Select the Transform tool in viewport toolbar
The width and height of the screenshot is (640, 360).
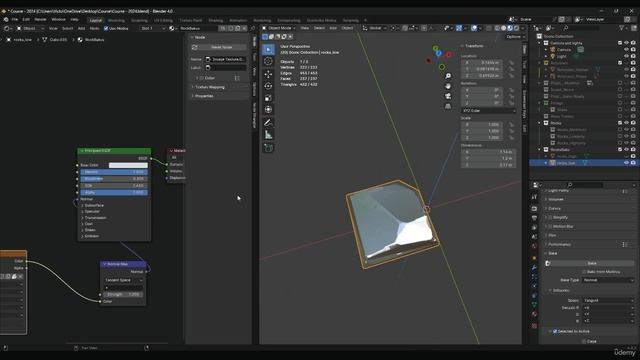click(268, 109)
